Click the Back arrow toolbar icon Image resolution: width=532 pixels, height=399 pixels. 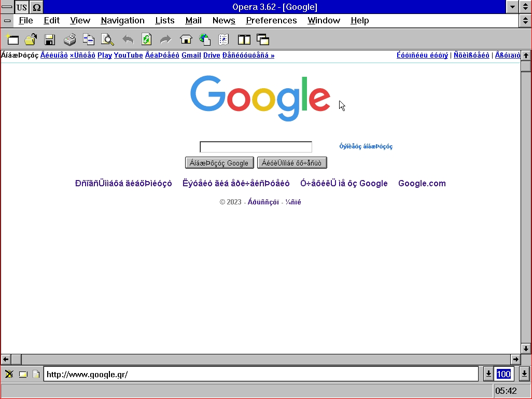tap(128, 40)
